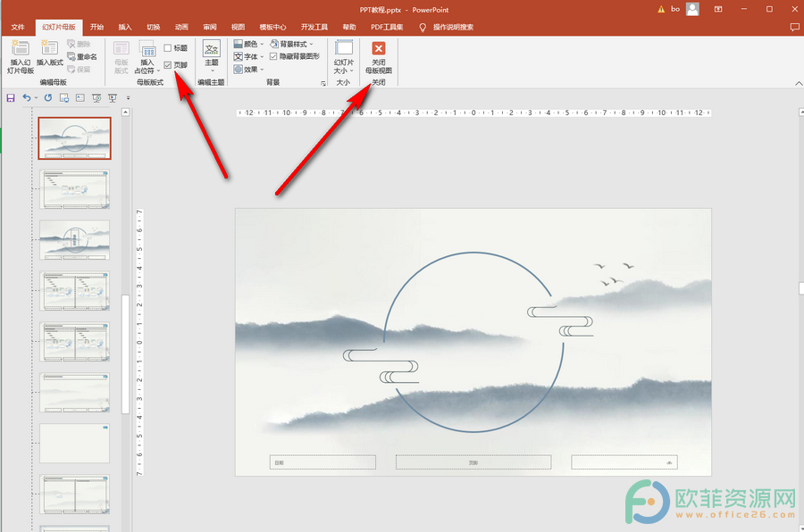Select the first slide master thumbnail
Viewport: 804px width, 532px height.
(74, 137)
